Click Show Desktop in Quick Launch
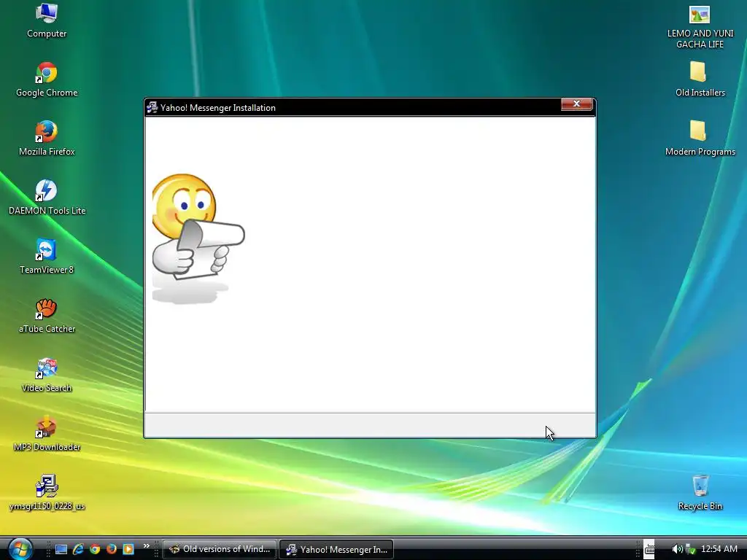This screenshot has width=747, height=560. click(x=61, y=549)
